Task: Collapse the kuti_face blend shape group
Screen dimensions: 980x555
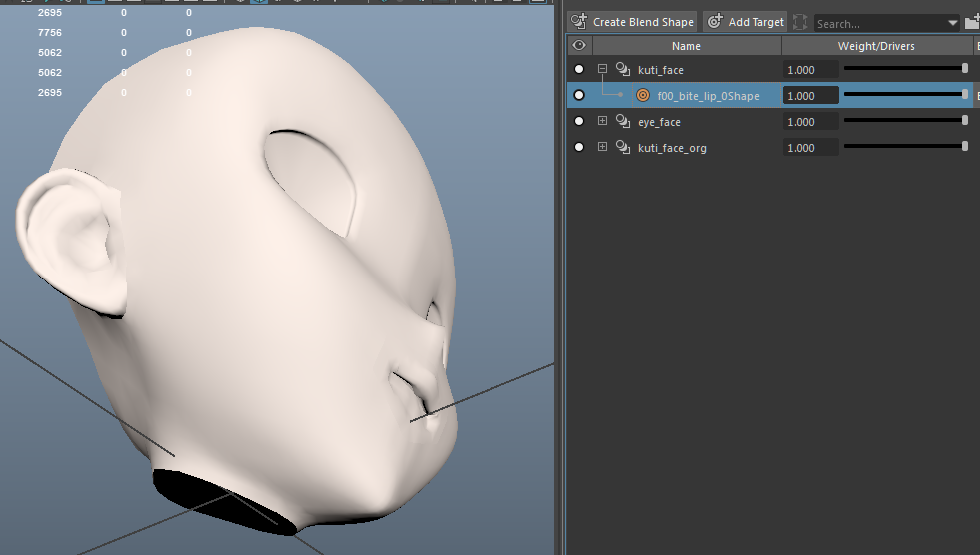Action: [602, 69]
